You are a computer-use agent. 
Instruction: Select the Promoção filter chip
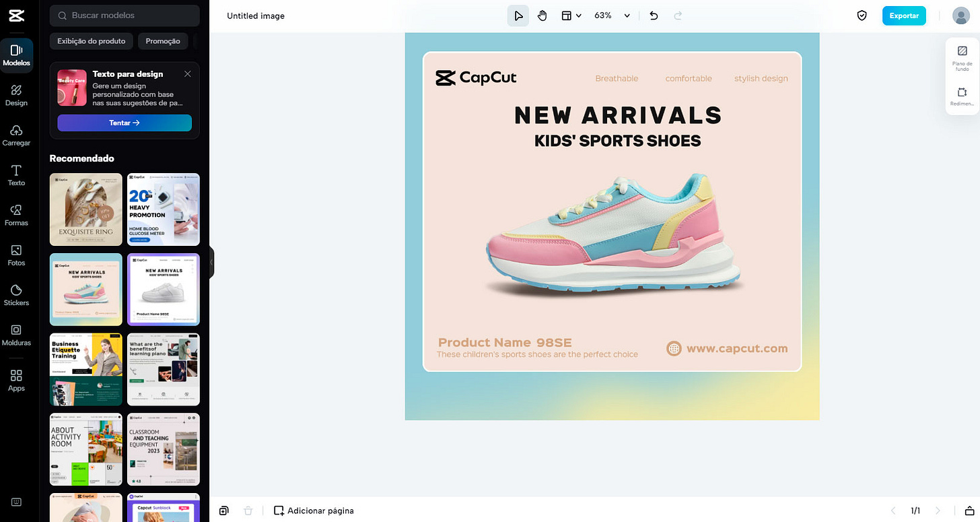163,41
